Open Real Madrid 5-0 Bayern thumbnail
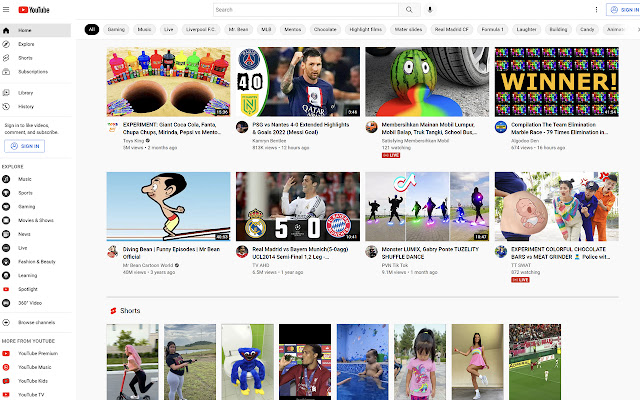The width and height of the screenshot is (640, 400). click(x=298, y=206)
